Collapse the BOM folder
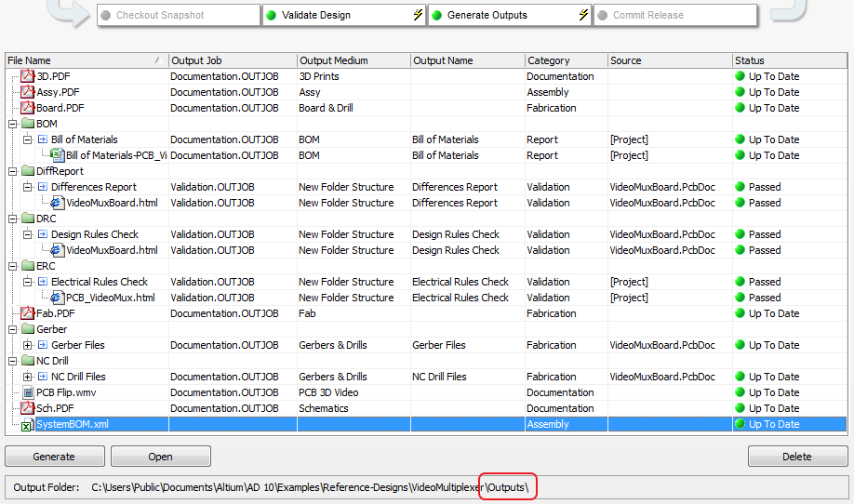The width and height of the screenshot is (854, 504). [x=12, y=124]
